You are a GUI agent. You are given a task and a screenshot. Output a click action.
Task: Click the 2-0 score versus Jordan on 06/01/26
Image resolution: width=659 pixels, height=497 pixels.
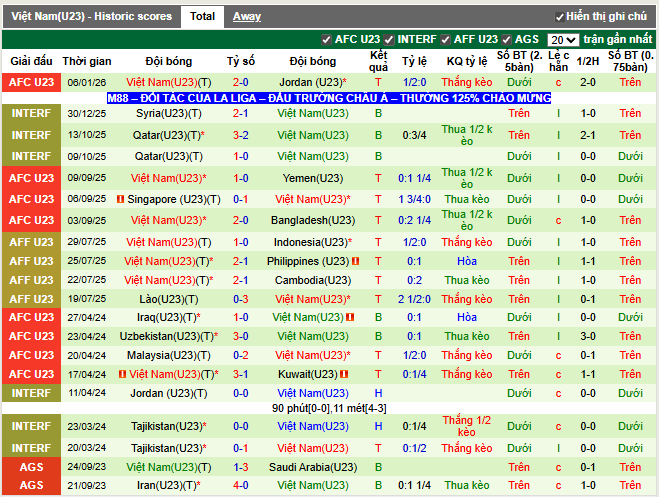(x=241, y=82)
